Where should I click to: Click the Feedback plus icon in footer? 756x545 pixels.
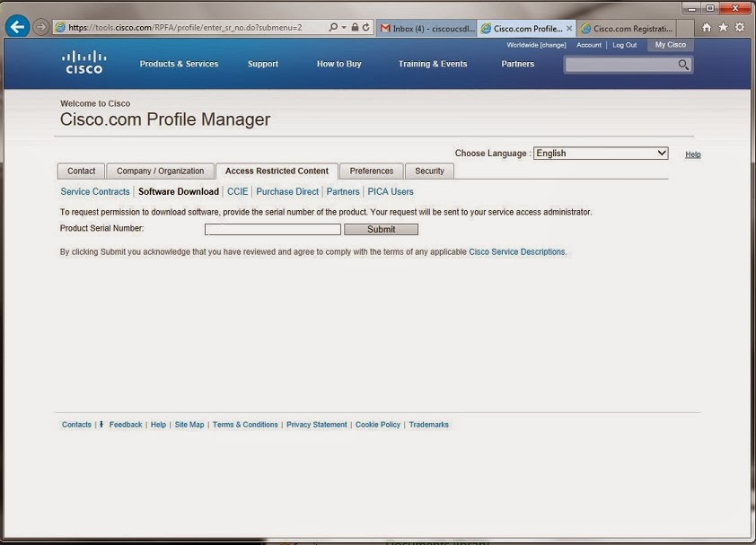pos(101,425)
